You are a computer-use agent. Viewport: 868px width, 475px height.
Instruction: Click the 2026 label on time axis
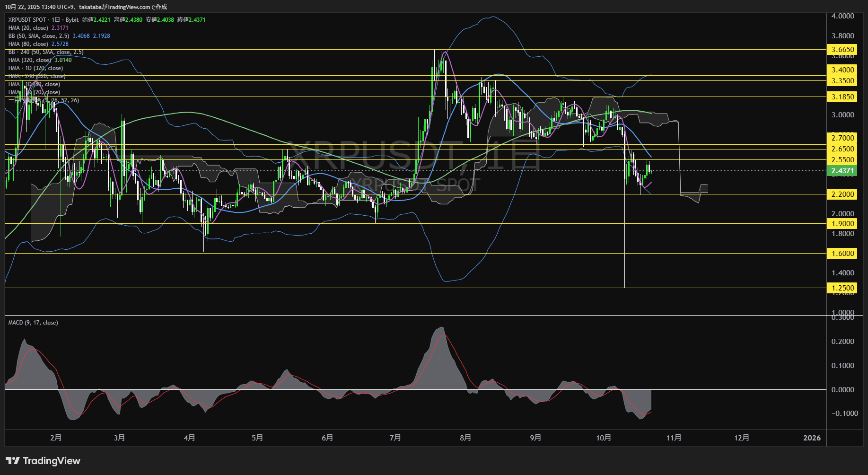[812, 438]
